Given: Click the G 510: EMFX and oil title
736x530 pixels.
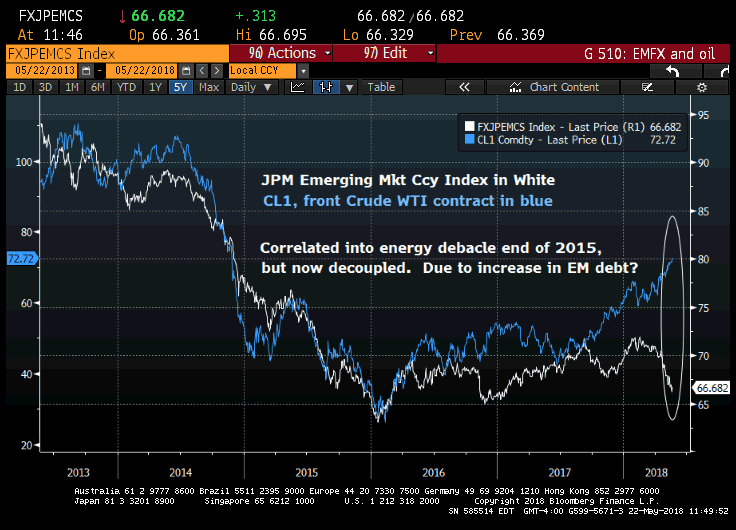Looking at the screenshot, I should [649, 54].
